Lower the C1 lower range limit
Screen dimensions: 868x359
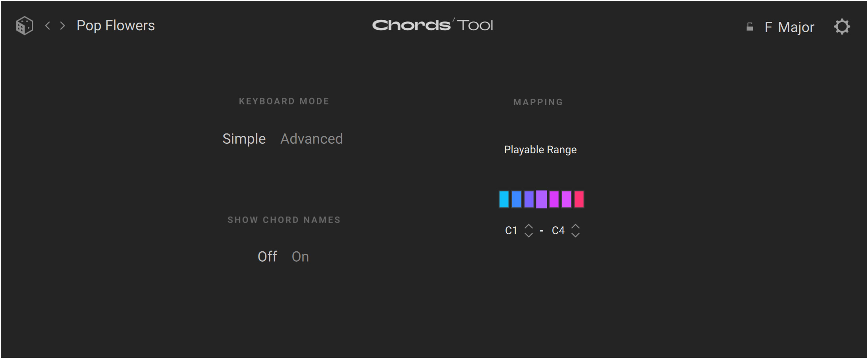click(529, 235)
